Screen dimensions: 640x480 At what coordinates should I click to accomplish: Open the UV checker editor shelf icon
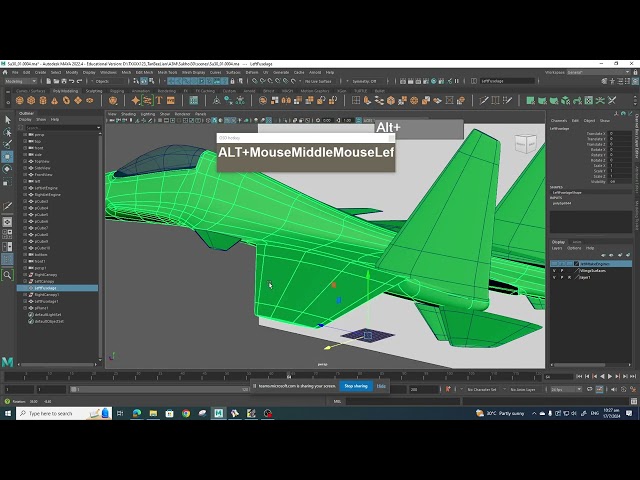589,100
